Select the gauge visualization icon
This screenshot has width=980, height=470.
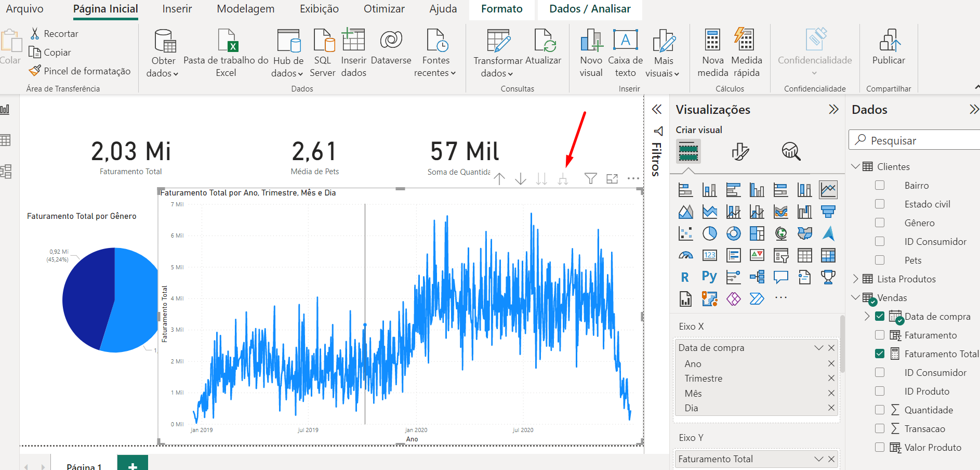686,255
